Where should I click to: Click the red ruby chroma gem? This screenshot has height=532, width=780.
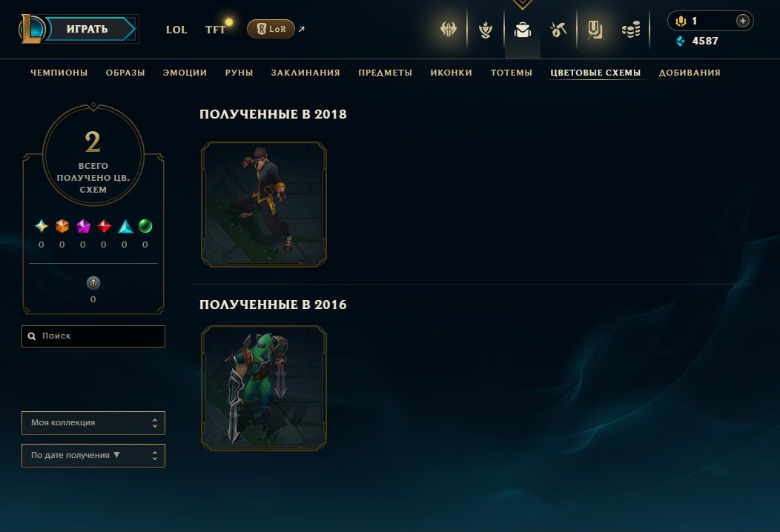point(104,226)
